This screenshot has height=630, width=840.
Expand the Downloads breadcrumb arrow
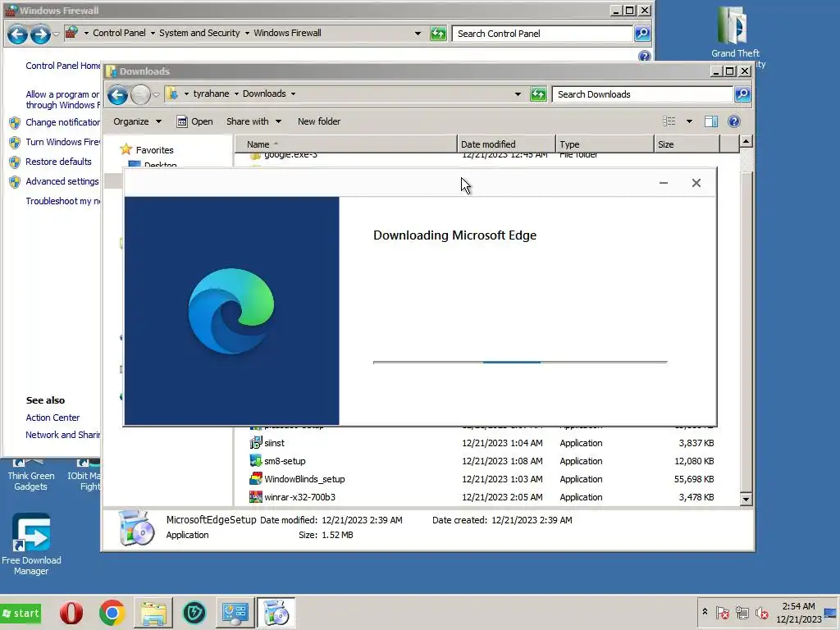point(293,94)
